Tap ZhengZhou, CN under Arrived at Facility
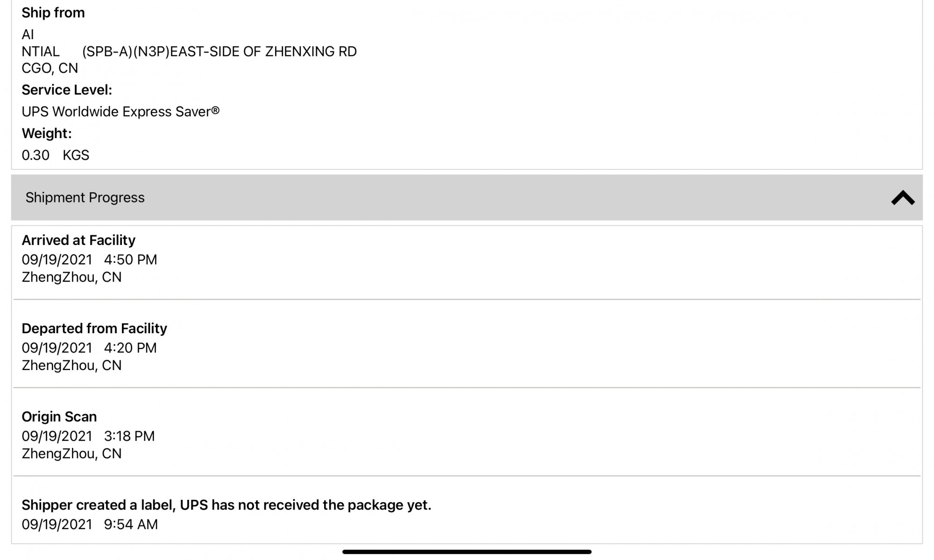The width and height of the screenshot is (934, 560). click(x=71, y=277)
